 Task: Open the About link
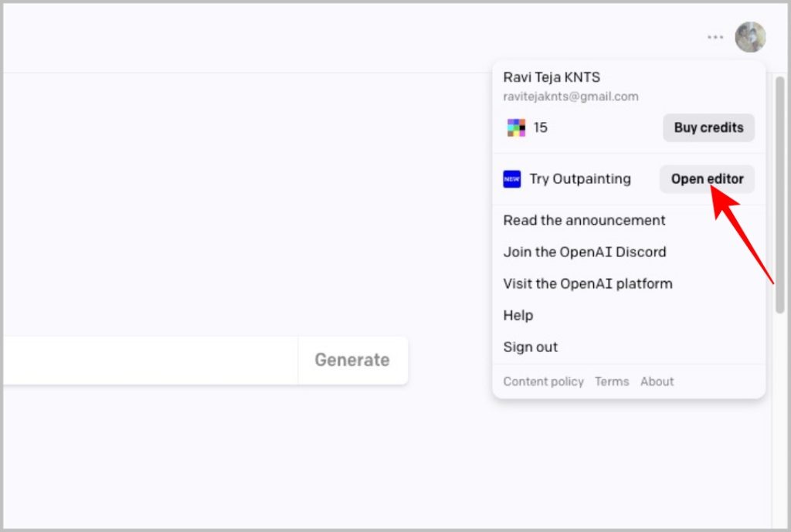pos(657,381)
